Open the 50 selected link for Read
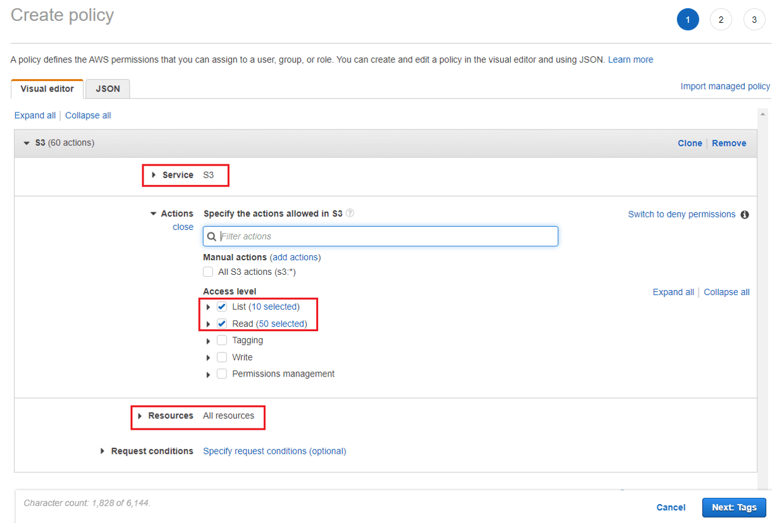 (x=281, y=323)
